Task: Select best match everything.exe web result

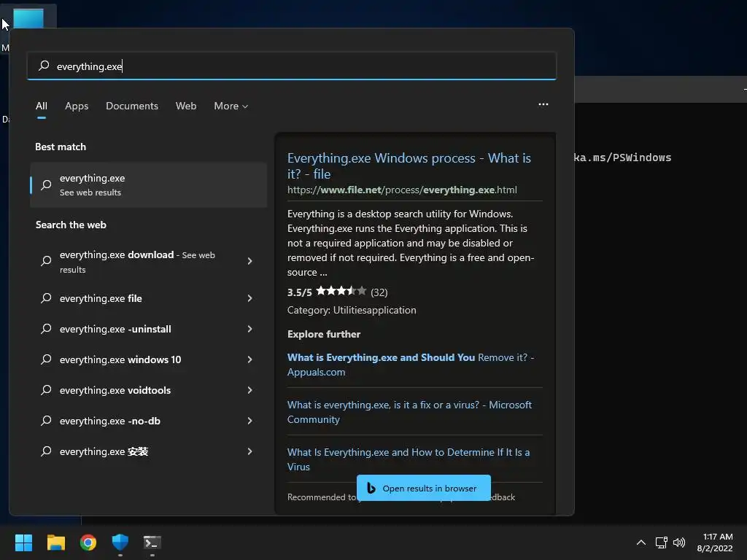Action: [148, 184]
